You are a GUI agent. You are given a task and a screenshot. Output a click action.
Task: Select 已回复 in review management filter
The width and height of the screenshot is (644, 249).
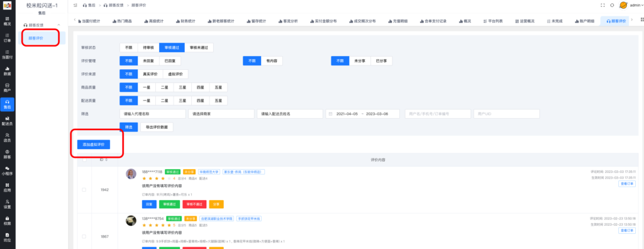coord(170,61)
